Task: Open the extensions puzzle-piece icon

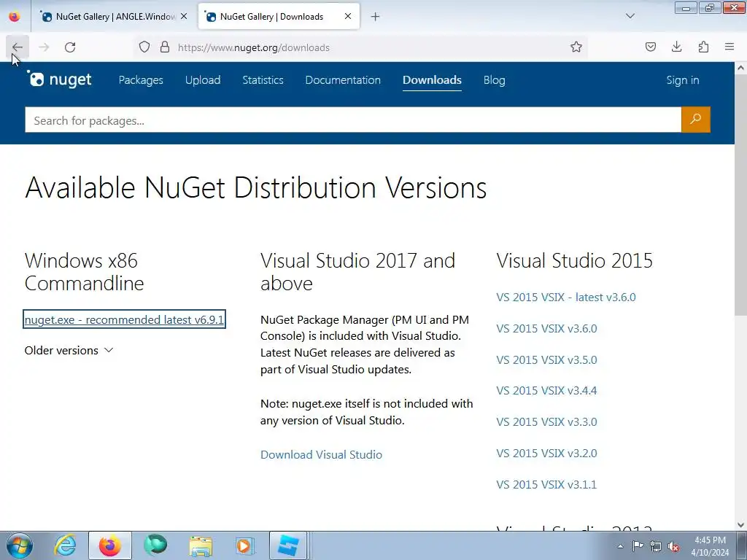Action: (x=703, y=47)
